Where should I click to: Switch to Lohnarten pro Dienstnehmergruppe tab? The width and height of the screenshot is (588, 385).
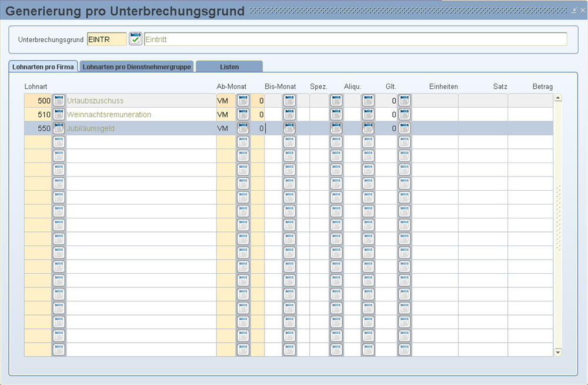pos(136,67)
